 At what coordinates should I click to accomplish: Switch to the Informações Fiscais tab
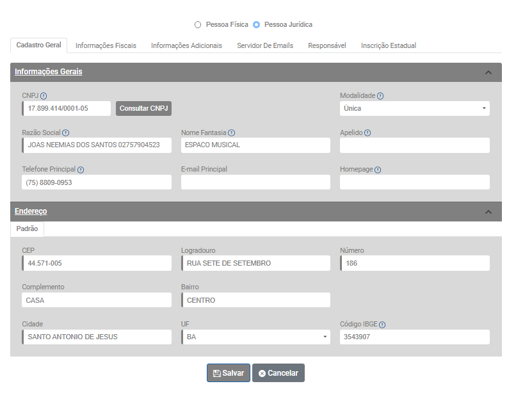pos(106,45)
